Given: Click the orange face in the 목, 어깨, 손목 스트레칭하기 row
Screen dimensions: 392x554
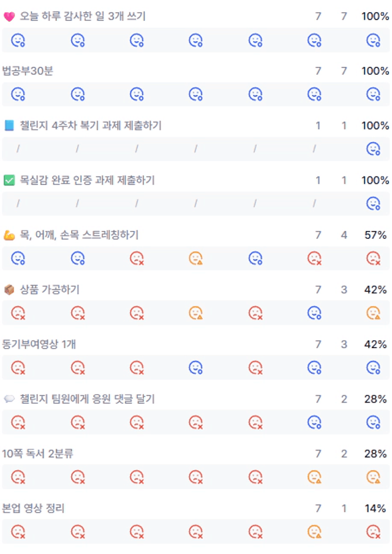Looking at the screenshot, I should pyautogui.click(x=195, y=258).
